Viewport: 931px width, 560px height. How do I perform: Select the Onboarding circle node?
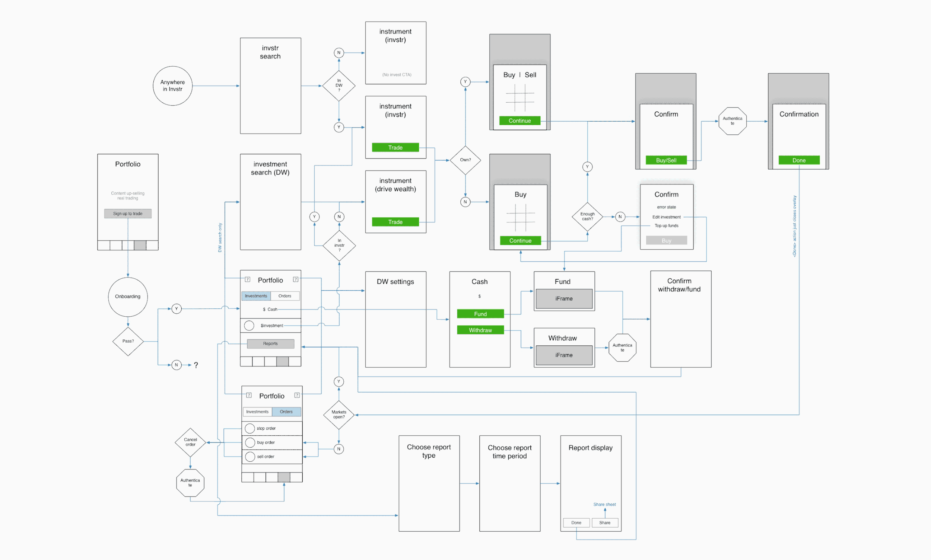(128, 297)
